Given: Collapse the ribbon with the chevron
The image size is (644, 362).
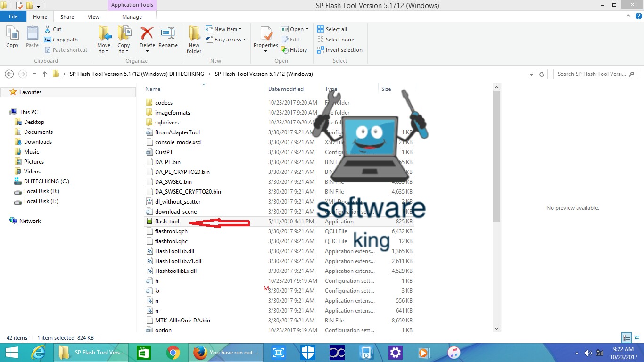Looking at the screenshot, I should (628, 16).
